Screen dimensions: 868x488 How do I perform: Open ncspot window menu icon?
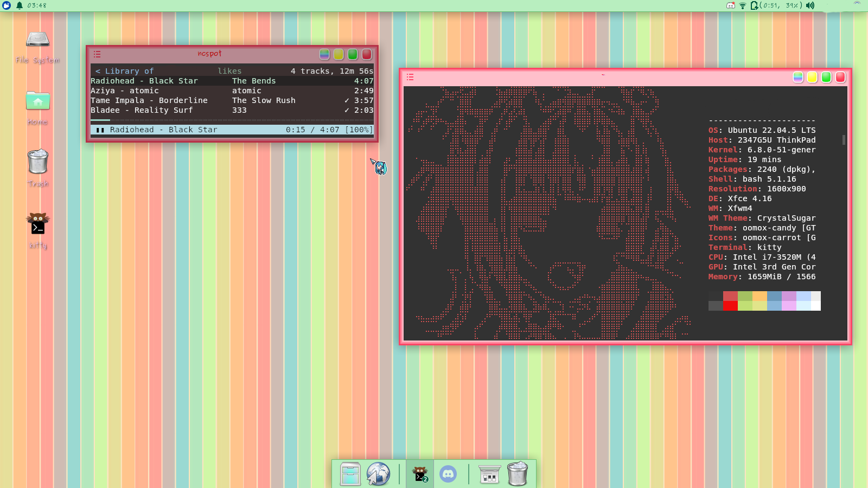pyautogui.click(x=97, y=54)
